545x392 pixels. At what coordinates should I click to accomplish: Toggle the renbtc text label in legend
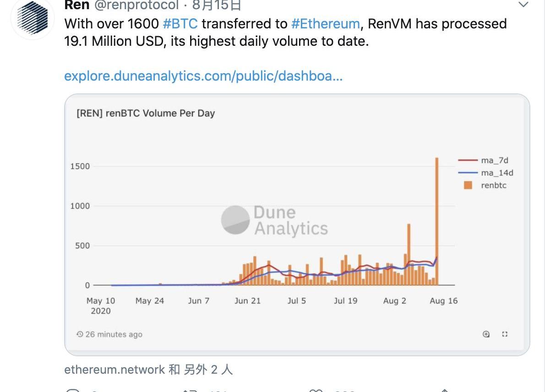tap(494, 185)
